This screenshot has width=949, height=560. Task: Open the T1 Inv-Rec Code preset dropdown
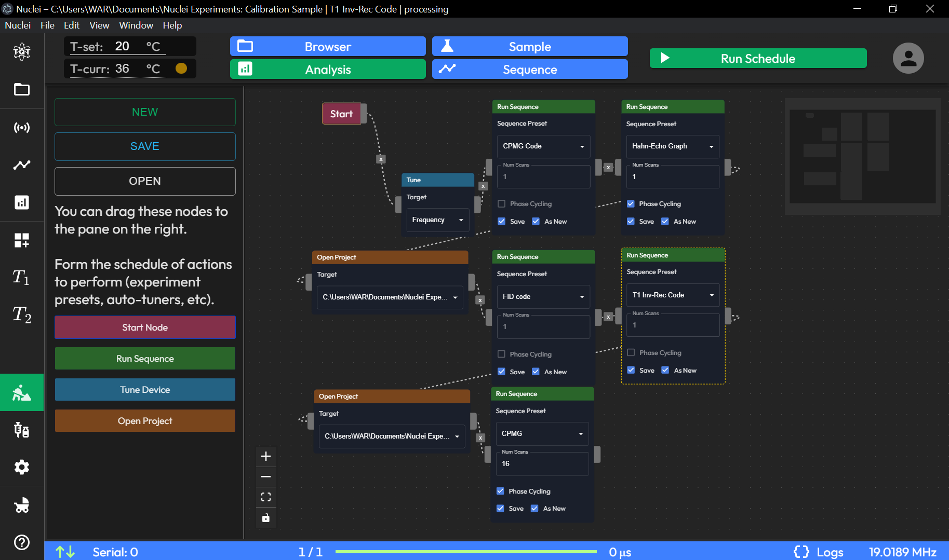[x=673, y=295]
